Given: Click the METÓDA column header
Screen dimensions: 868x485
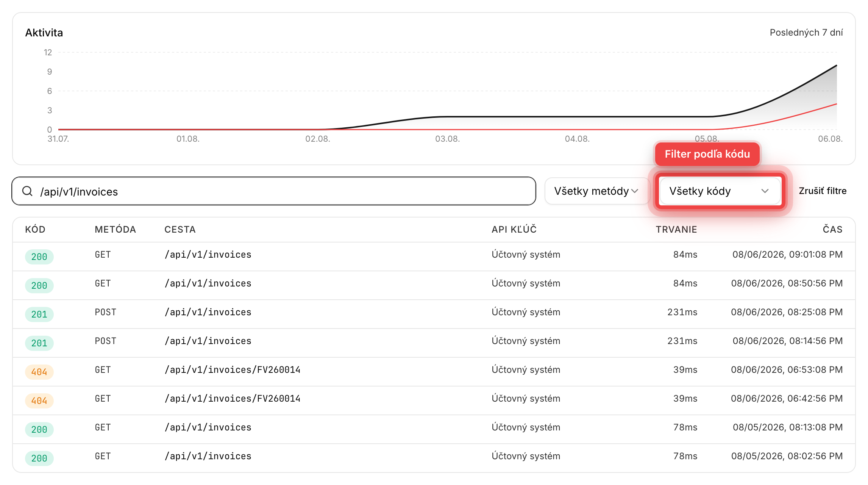Looking at the screenshot, I should (x=115, y=230).
